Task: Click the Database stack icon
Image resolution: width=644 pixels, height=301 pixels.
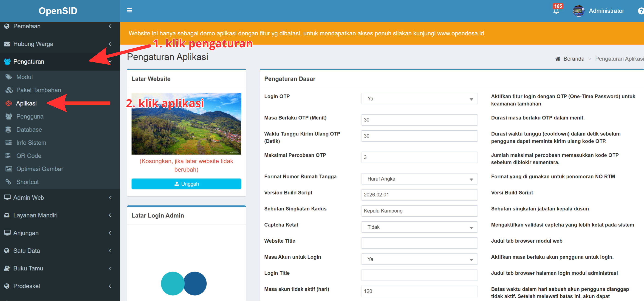Action: click(8, 130)
